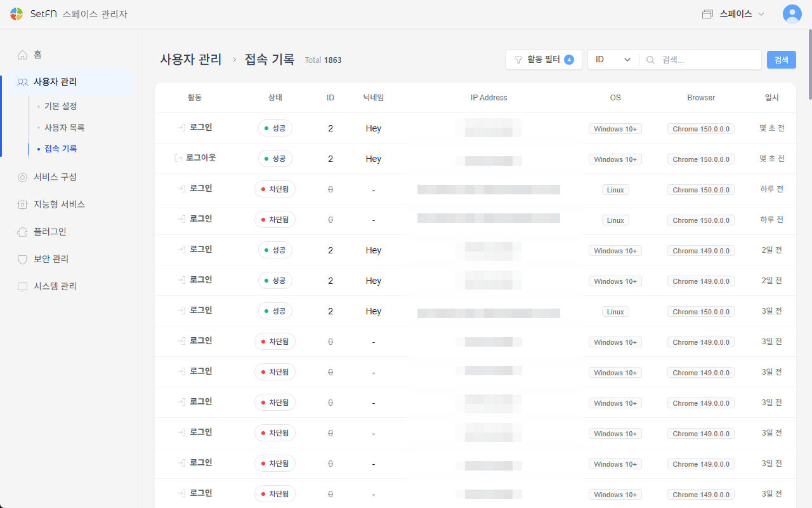Viewport: 812px width, 508px height.
Task: Click the 닉네임 column header
Action: [x=374, y=98]
